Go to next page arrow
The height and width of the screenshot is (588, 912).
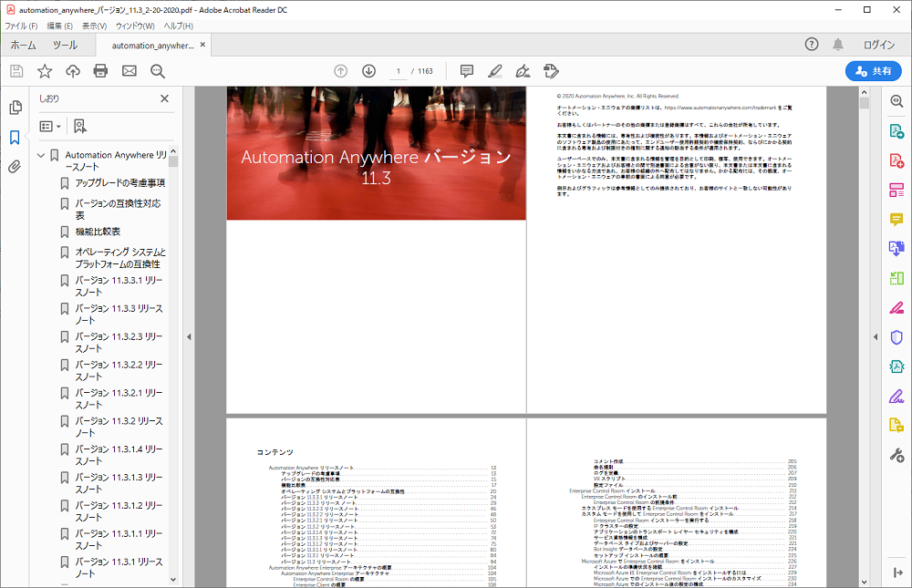pyautogui.click(x=368, y=71)
